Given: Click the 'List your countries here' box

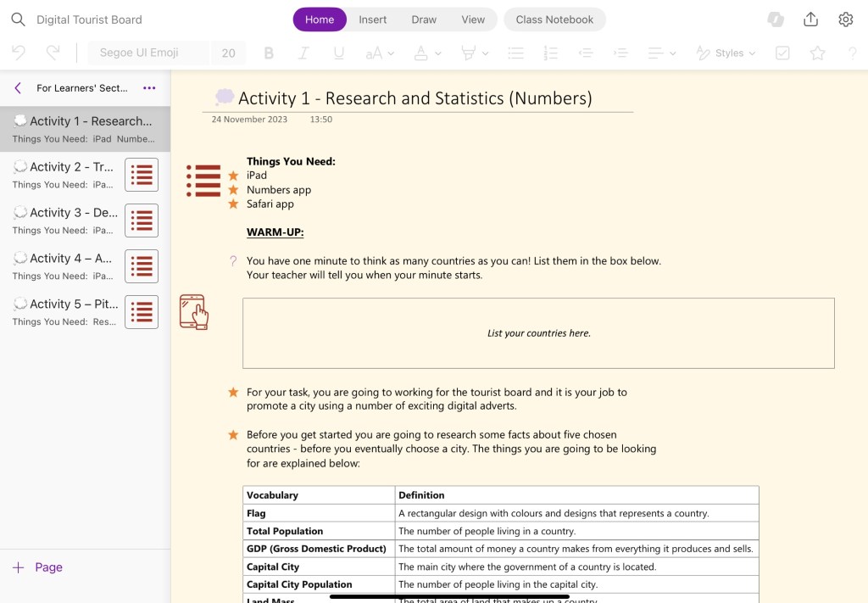Looking at the screenshot, I should pyautogui.click(x=538, y=333).
